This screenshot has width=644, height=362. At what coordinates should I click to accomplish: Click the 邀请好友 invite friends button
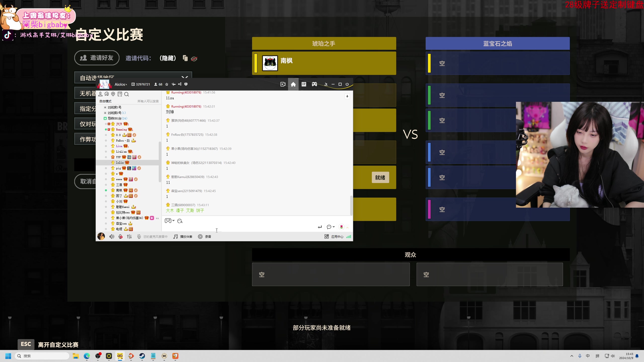[x=97, y=58]
